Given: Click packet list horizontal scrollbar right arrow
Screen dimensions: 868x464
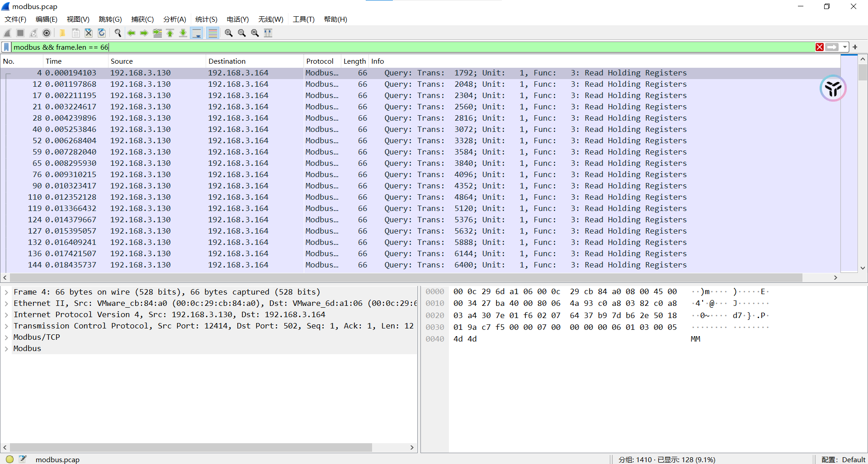Looking at the screenshot, I should click(835, 277).
